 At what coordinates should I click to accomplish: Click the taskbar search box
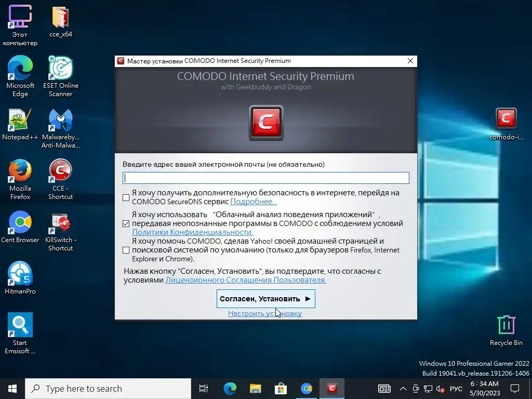click(x=108, y=389)
